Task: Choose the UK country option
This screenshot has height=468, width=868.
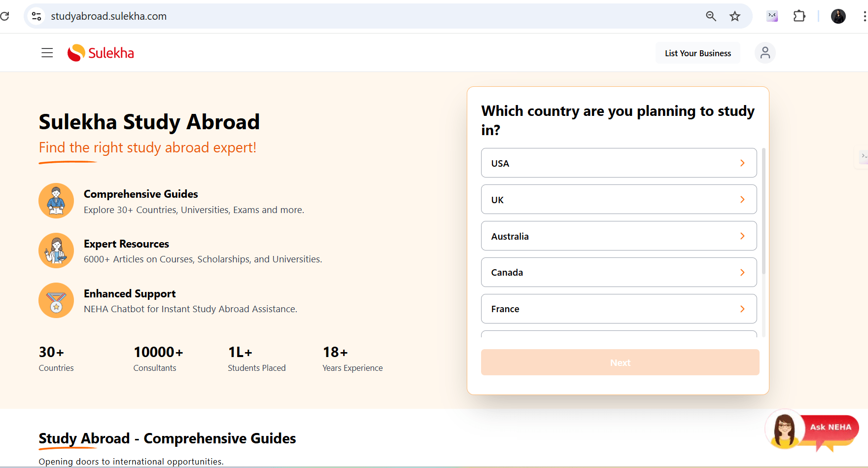Action: click(x=619, y=200)
